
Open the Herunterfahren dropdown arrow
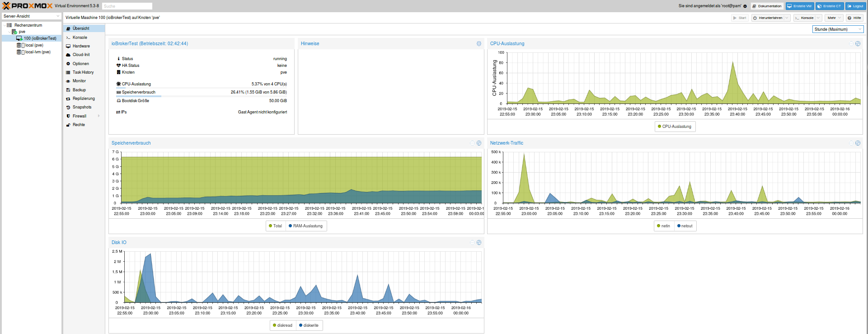click(787, 18)
